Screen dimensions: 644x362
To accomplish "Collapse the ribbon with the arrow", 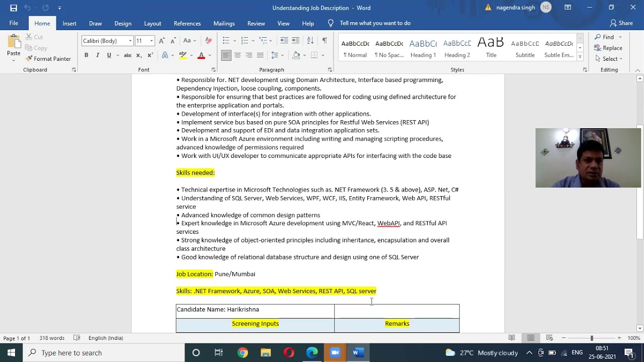I will click(x=638, y=70).
